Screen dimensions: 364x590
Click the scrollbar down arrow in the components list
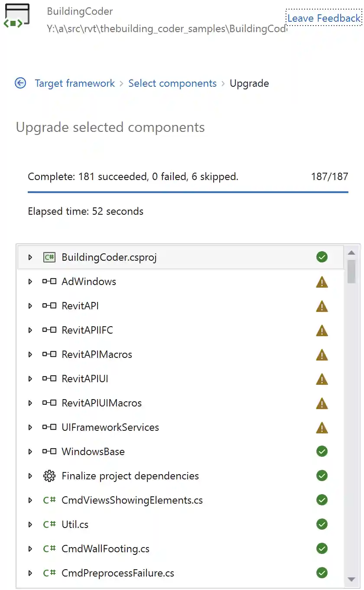click(x=352, y=580)
